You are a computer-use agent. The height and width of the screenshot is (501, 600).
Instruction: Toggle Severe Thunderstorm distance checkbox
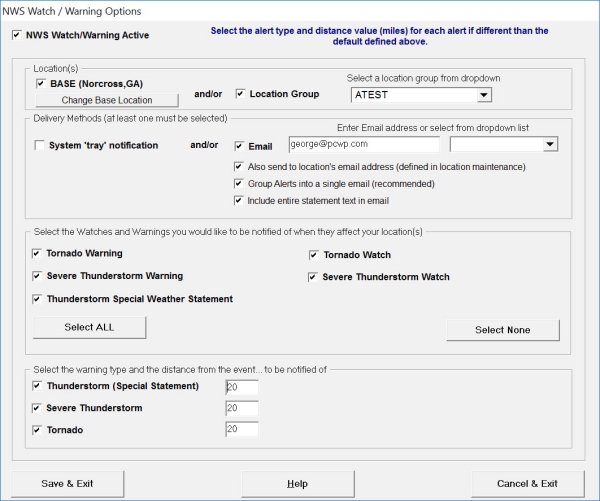37,408
